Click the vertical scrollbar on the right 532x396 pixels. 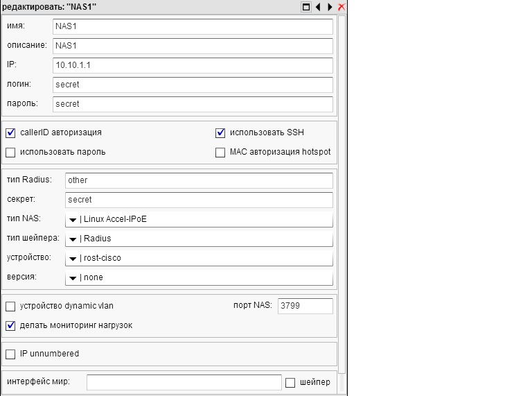pos(342,194)
